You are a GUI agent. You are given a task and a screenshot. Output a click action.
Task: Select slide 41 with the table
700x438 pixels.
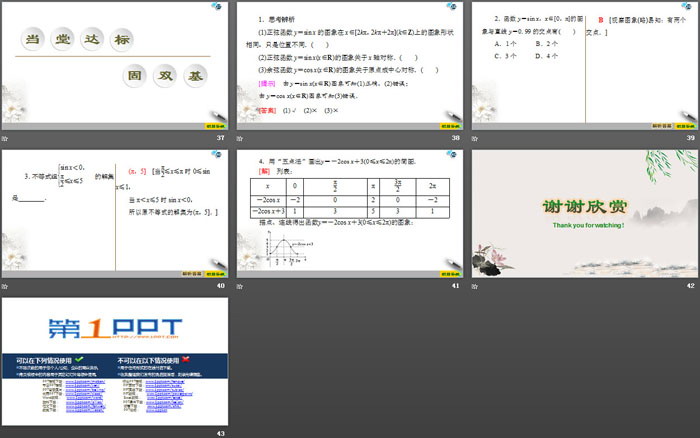(349, 213)
